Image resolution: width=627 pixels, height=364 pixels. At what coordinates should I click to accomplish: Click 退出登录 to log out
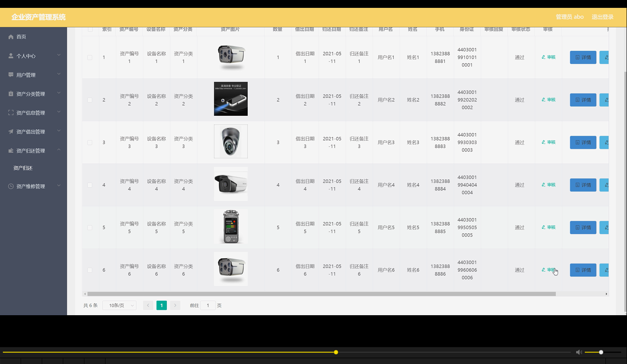pos(603,17)
